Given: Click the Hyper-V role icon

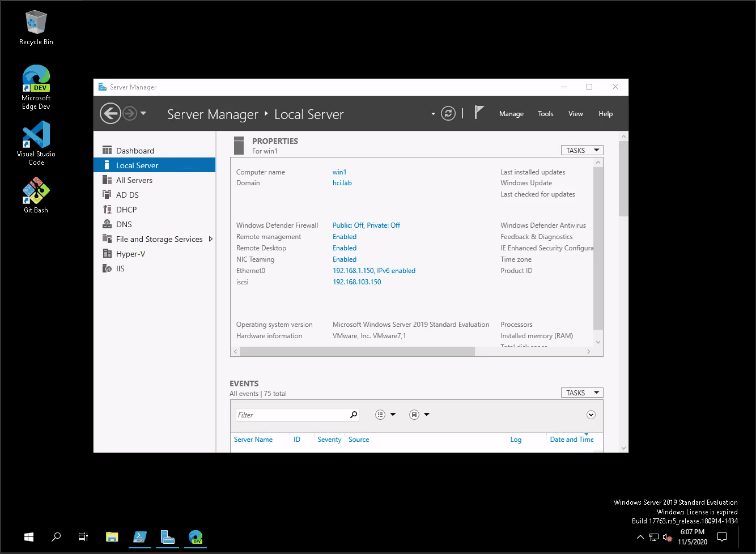Looking at the screenshot, I should (107, 254).
